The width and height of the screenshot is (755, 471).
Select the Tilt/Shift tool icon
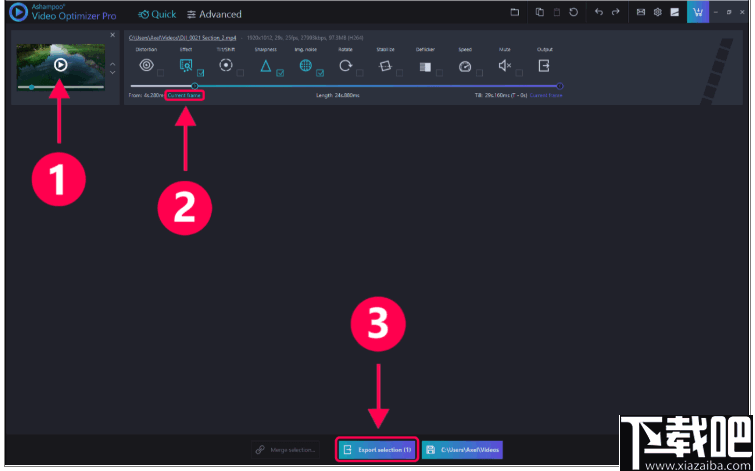click(226, 65)
